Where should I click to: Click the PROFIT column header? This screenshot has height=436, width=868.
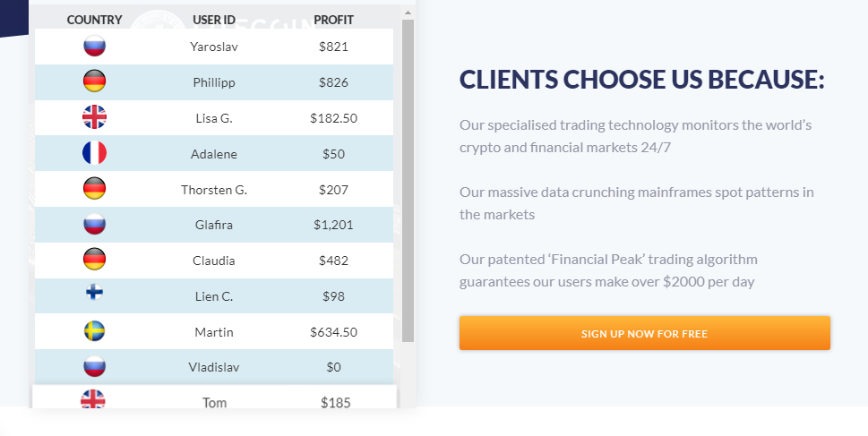333,20
